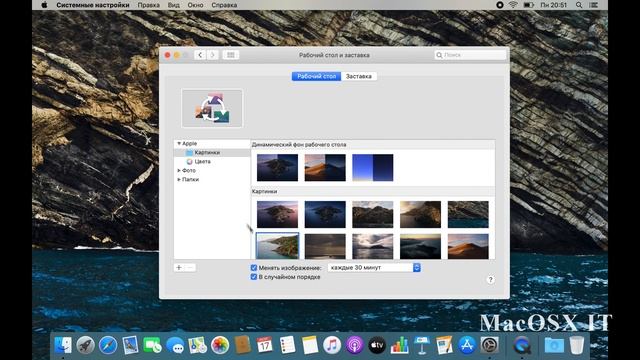
Task: Open Справка menu
Action: click(224, 5)
